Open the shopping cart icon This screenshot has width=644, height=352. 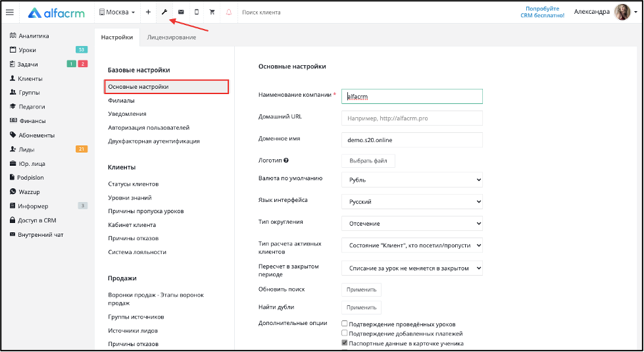(x=212, y=12)
